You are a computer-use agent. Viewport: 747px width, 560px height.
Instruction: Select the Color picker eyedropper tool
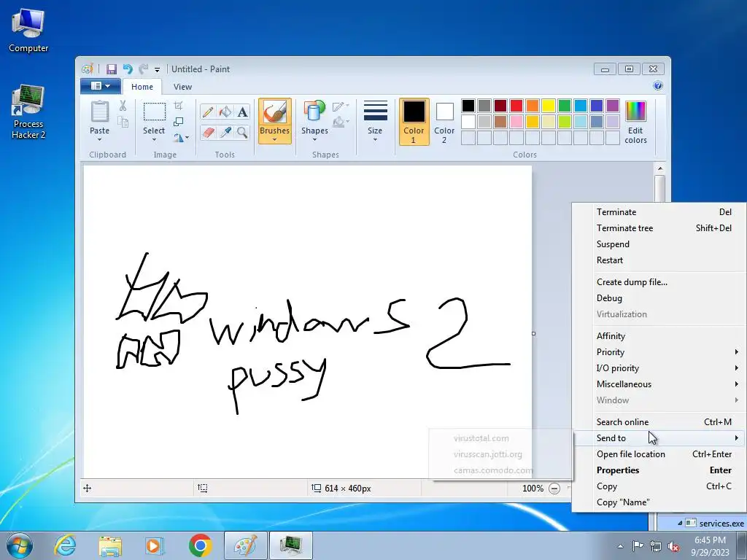pos(225,132)
